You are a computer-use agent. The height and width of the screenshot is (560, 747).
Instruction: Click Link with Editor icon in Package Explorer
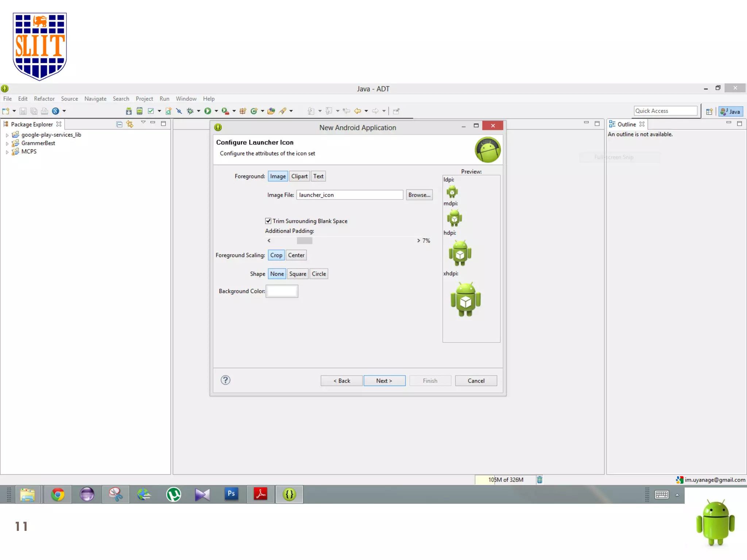[130, 124]
